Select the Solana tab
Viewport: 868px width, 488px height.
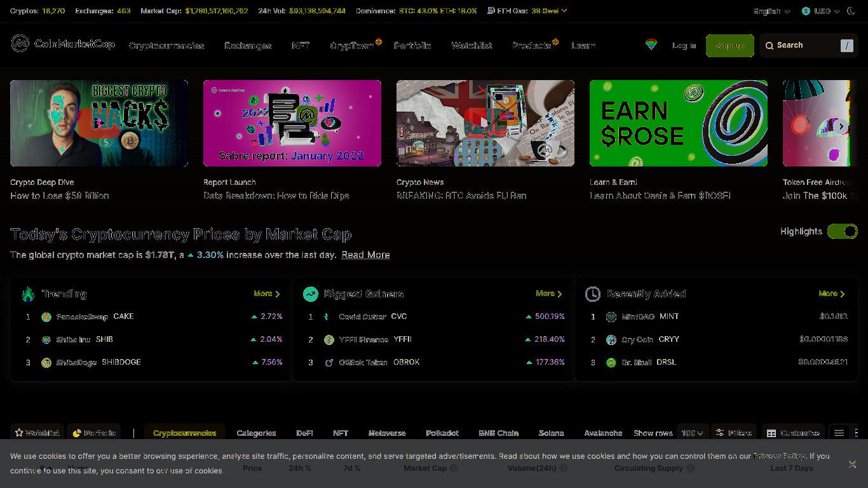tap(551, 433)
